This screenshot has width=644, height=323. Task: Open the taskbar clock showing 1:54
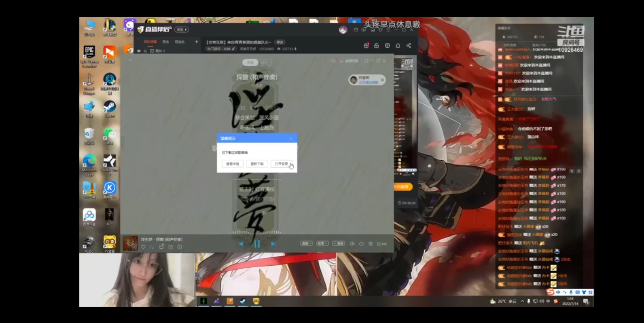pos(570,301)
